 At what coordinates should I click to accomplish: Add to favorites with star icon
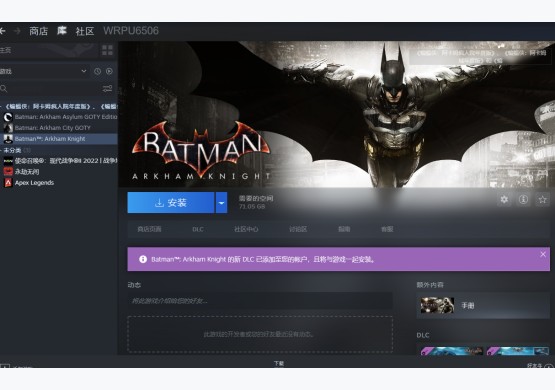542,200
